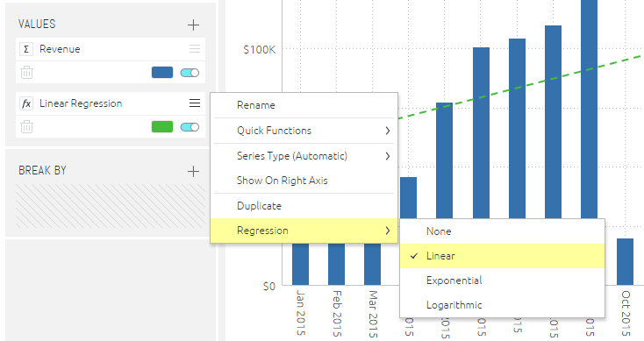Choose Rename from the context menu

pos(304,105)
